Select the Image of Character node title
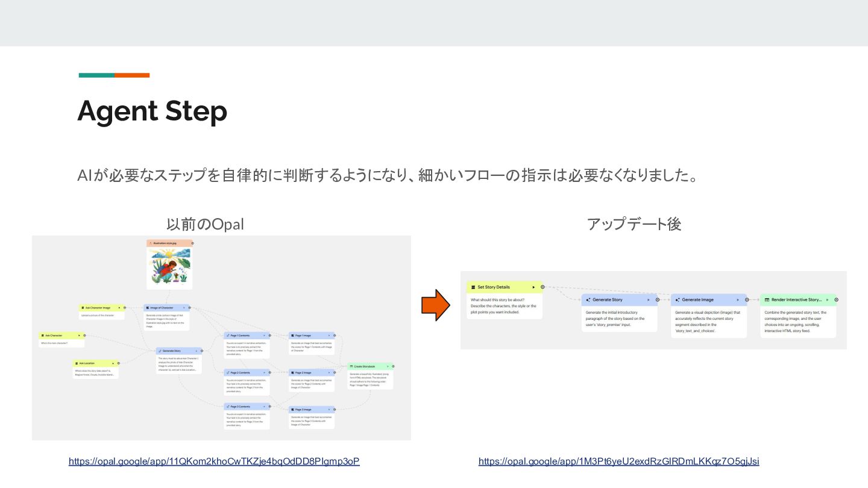Screen dimensions: 868x488 pos(162,308)
